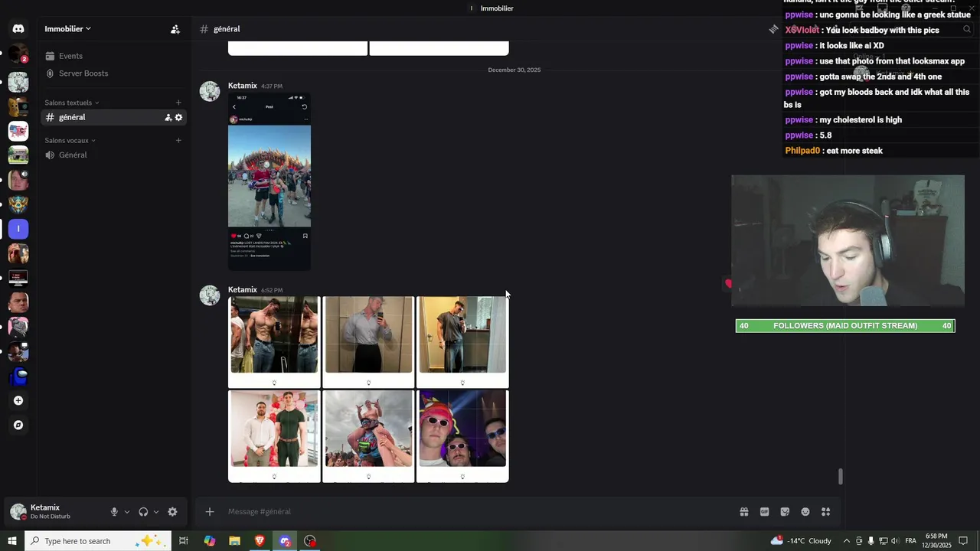980x551 pixels.
Task: Open the blue Among Us server icon
Action: (18, 376)
